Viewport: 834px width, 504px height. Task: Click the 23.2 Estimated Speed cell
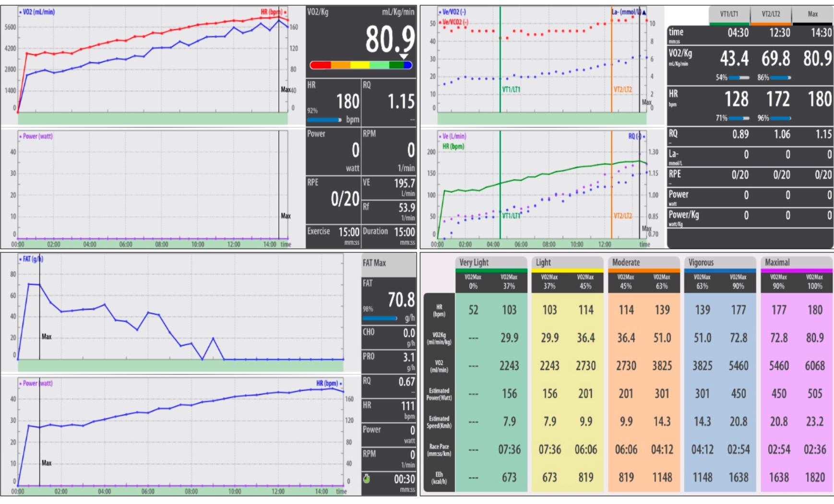tap(815, 422)
